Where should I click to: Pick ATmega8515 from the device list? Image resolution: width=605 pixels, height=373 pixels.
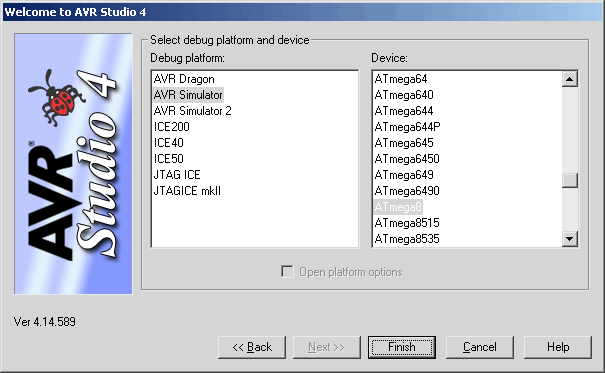point(407,223)
